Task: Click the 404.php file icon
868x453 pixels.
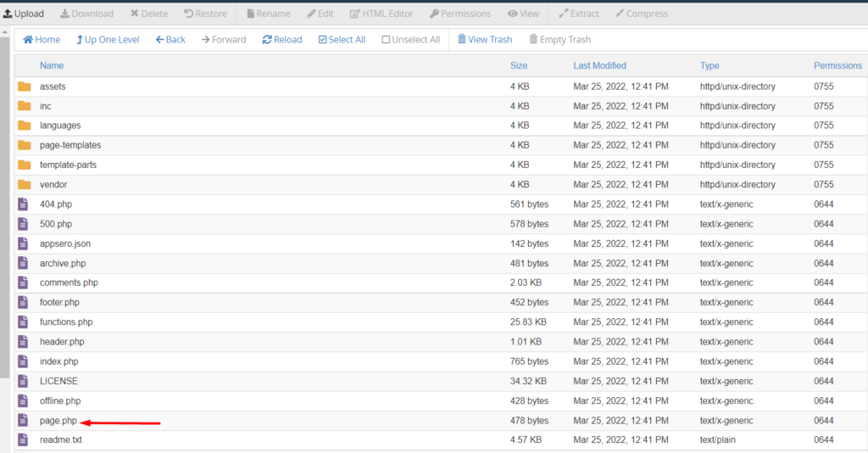Action: [23, 204]
